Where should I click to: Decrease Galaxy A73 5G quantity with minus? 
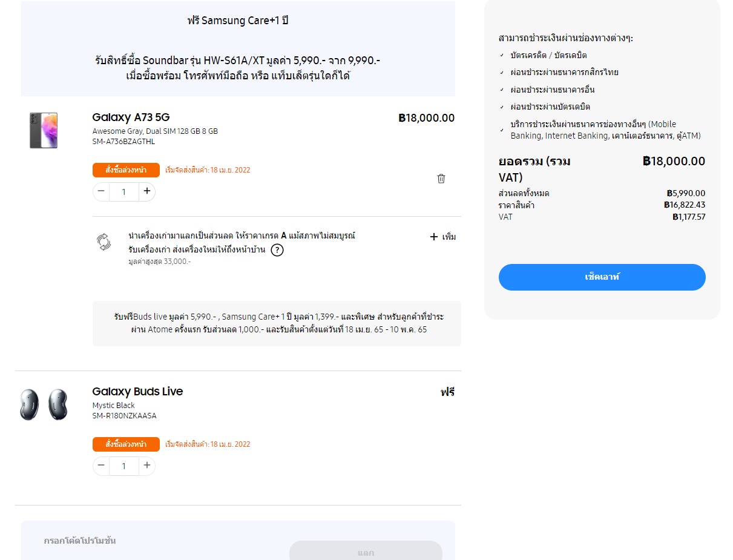pyautogui.click(x=101, y=191)
